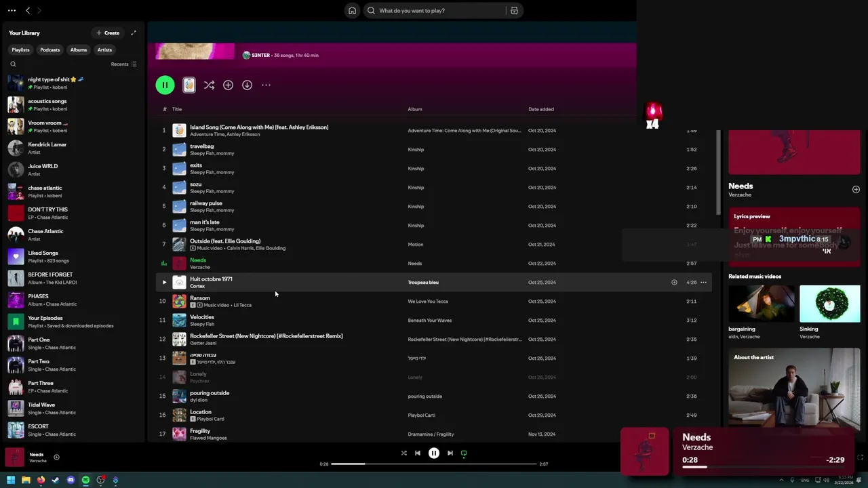Play Huit octobre 1971 track
Image resolution: width=868 pixels, height=488 pixels.
point(164,283)
